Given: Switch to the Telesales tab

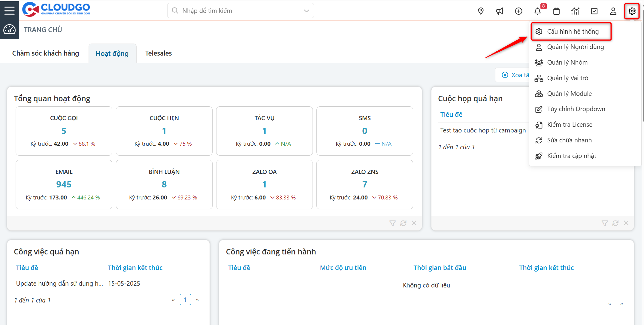Looking at the screenshot, I should click(158, 53).
